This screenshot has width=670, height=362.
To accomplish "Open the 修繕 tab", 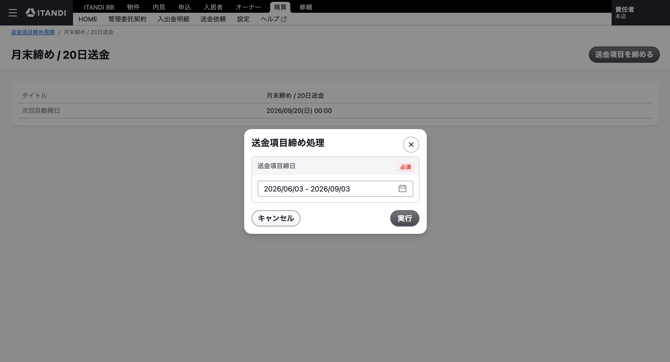I will pyautogui.click(x=306, y=7).
